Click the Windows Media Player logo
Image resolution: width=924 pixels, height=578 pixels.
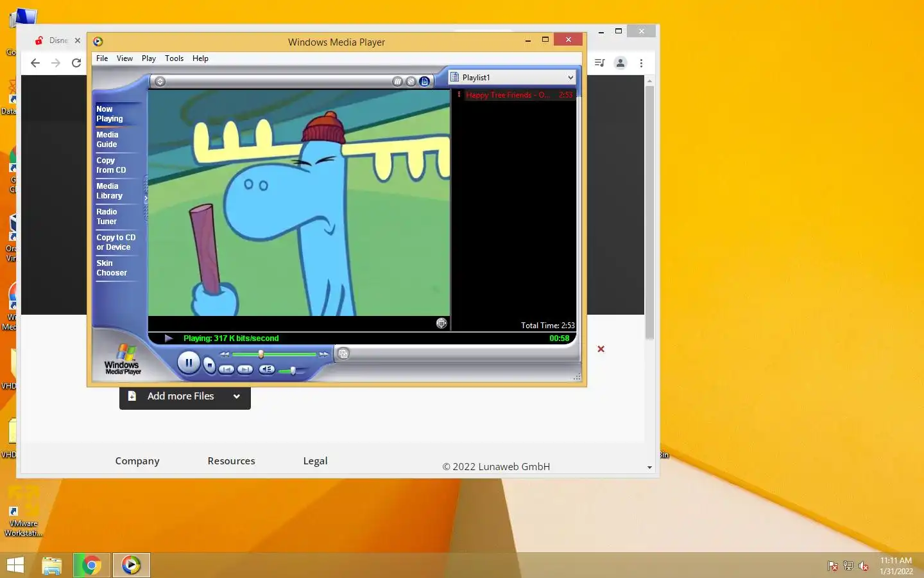click(x=123, y=360)
